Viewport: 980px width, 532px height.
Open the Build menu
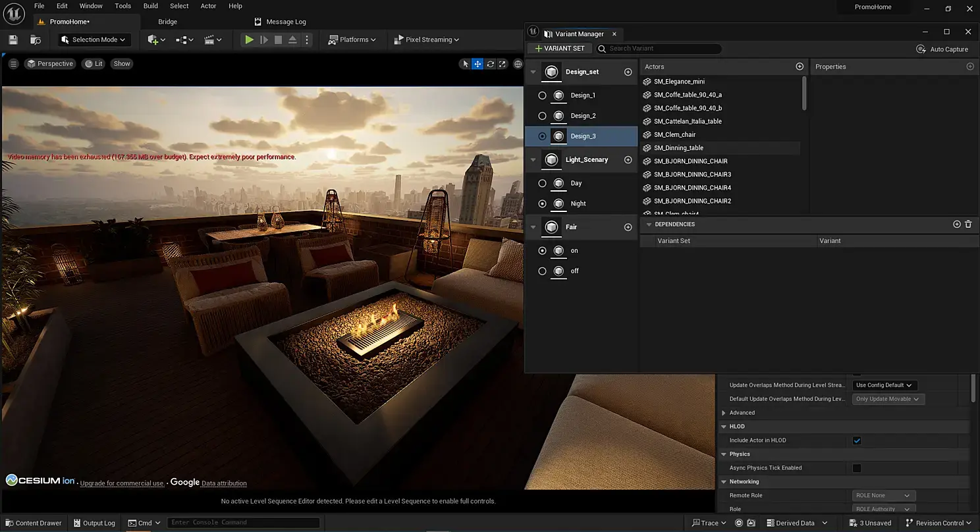pos(150,6)
